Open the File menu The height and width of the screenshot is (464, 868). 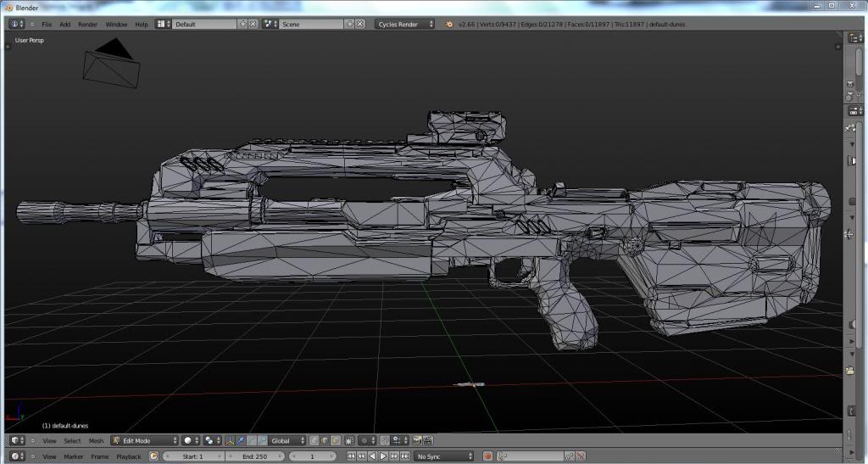pos(47,24)
